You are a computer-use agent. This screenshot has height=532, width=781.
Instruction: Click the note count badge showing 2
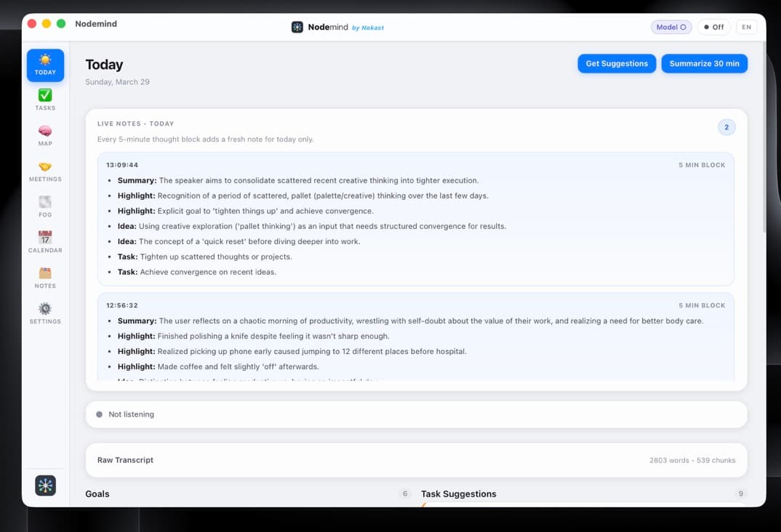pos(726,126)
